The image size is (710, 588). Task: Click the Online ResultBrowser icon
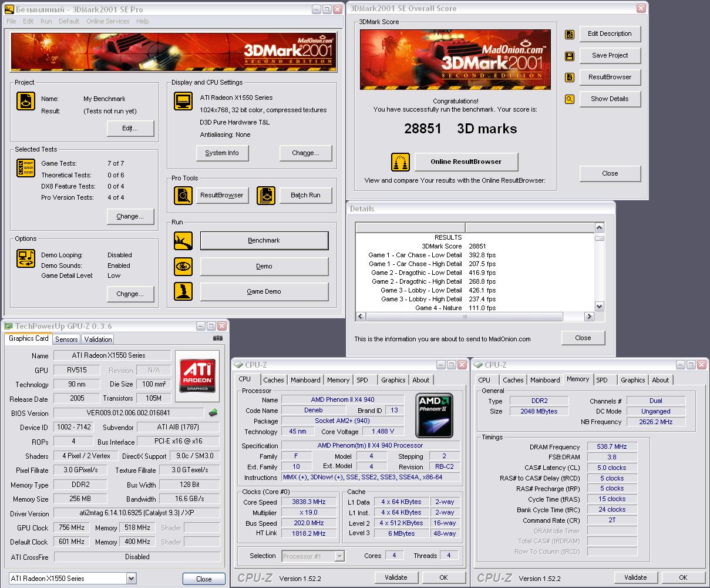point(401,162)
